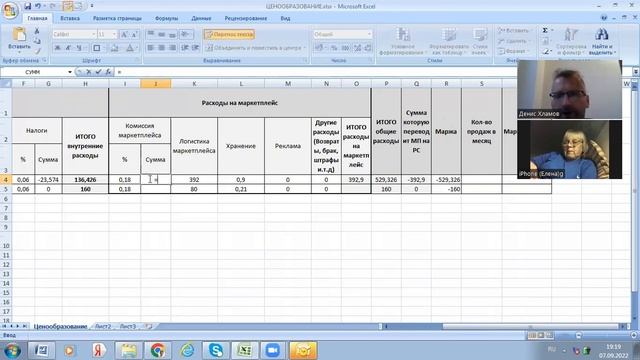Image resolution: width=640 pixels, height=360 pixels.
Task: Select the Лист3 sheet tab
Action: pos(128,327)
